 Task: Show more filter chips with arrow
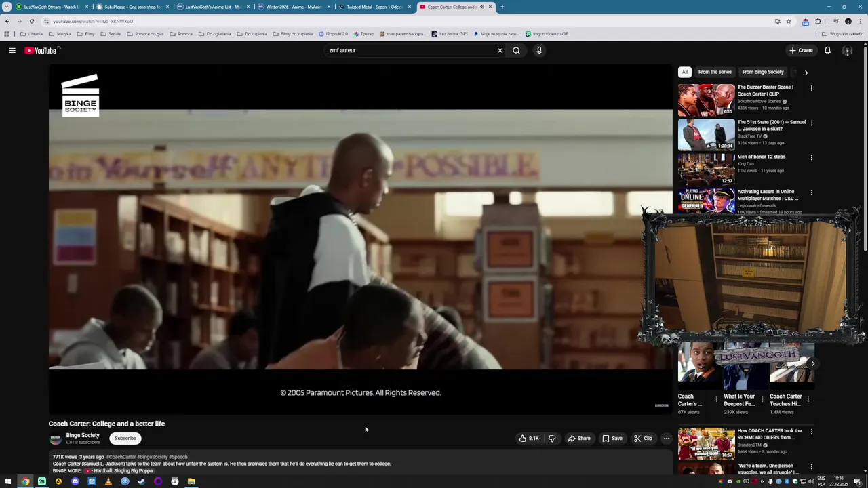coord(806,72)
